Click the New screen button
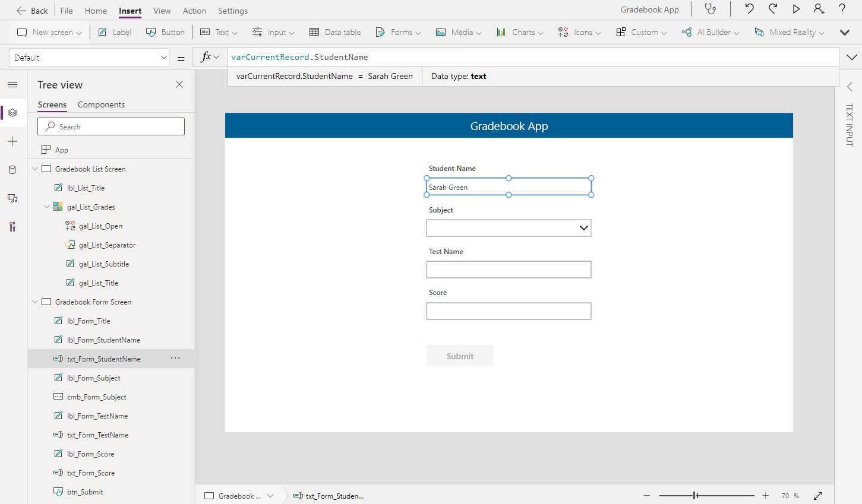 [x=49, y=32]
